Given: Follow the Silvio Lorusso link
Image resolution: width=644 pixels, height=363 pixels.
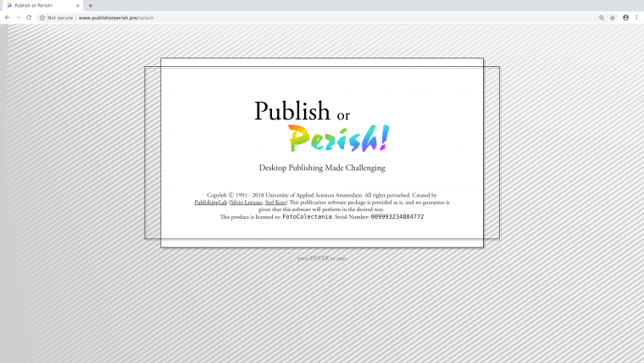Looking at the screenshot, I should pyautogui.click(x=246, y=203).
